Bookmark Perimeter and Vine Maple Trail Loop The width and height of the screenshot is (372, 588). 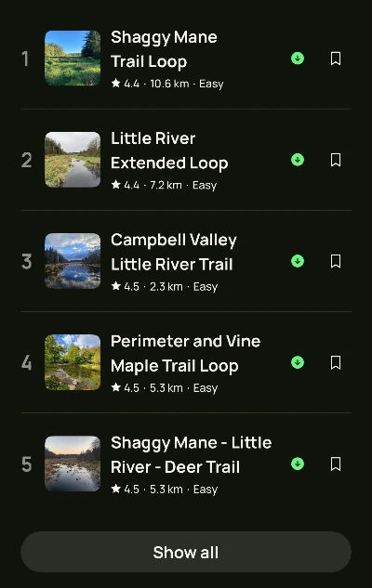pos(336,362)
